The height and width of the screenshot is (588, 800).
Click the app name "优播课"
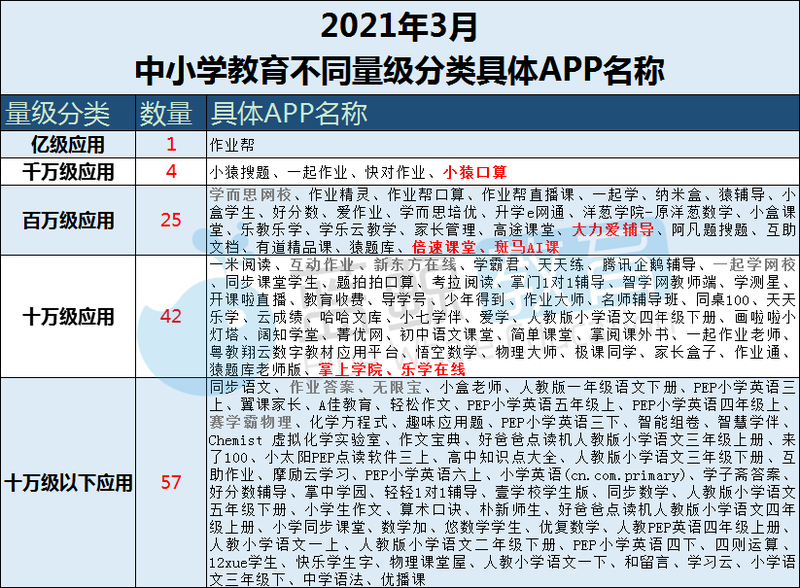[x=403, y=579]
